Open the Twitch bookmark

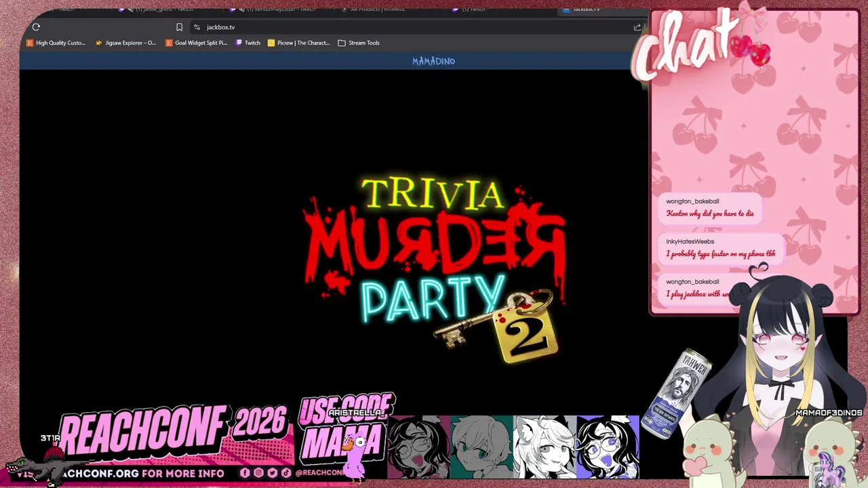[248, 43]
